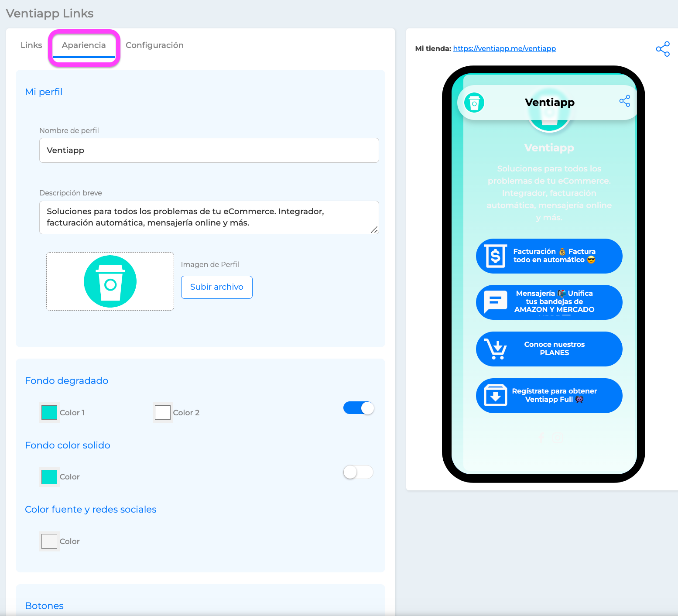Click the cup logo in phone preview header
The width and height of the screenshot is (678, 616).
click(474, 103)
